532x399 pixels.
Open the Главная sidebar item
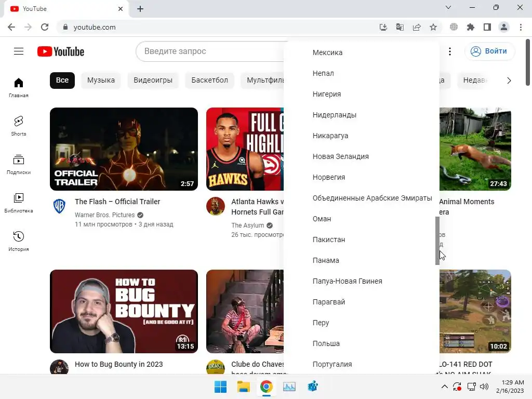tap(19, 87)
